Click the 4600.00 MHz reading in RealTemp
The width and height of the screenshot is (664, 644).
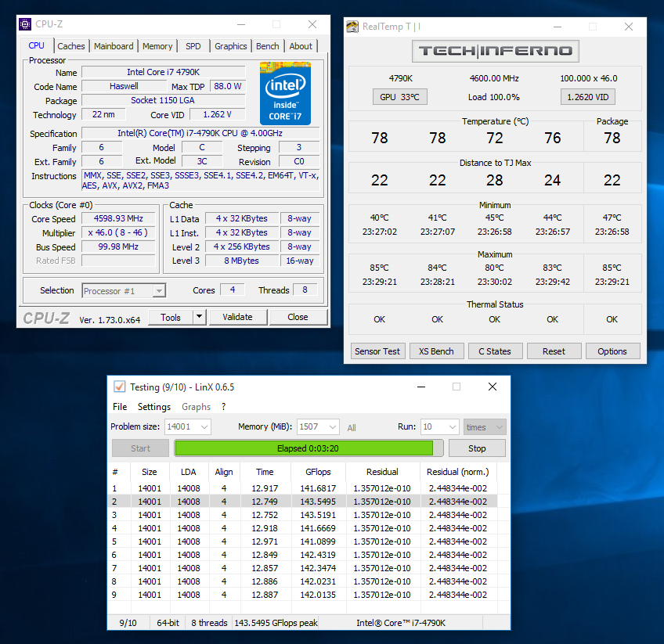point(494,78)
